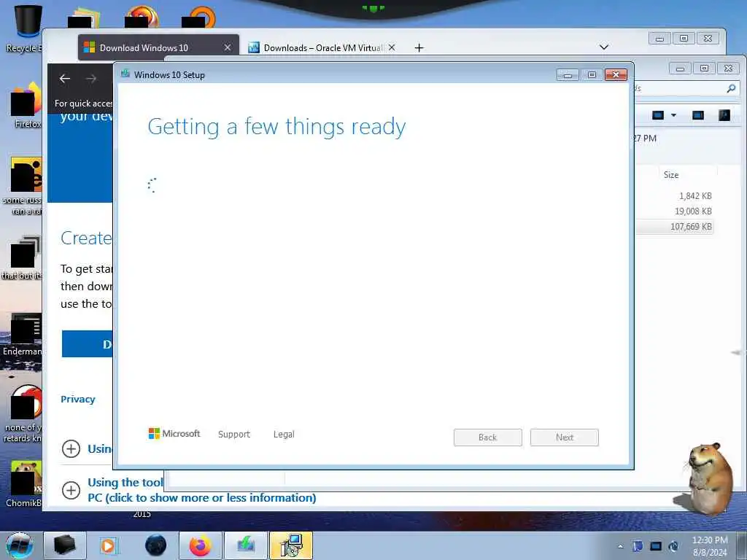Screen dimensions: 747x560
Task: Open the Action Center flag in tray
Action: (x=638, y=546)
